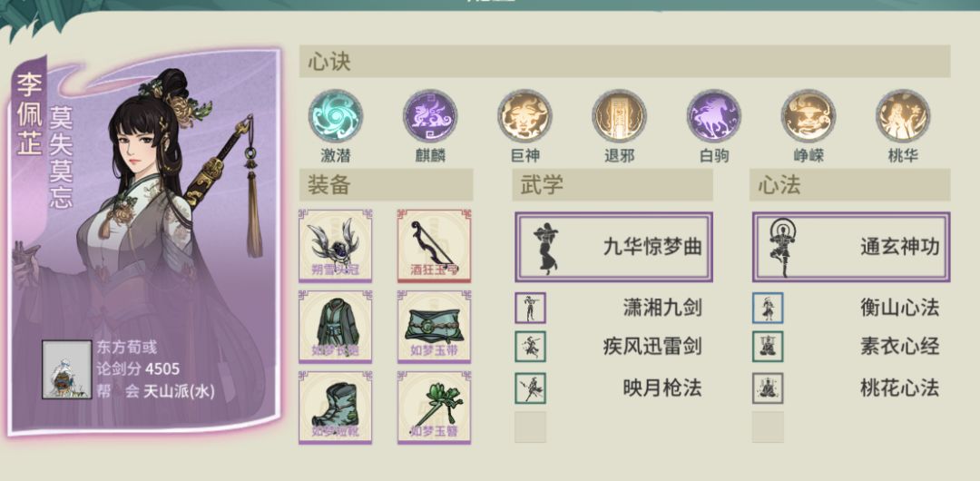Select the 激潜 heart-art icon
Viewport: 980px width, 481px height.
(336, 116)
